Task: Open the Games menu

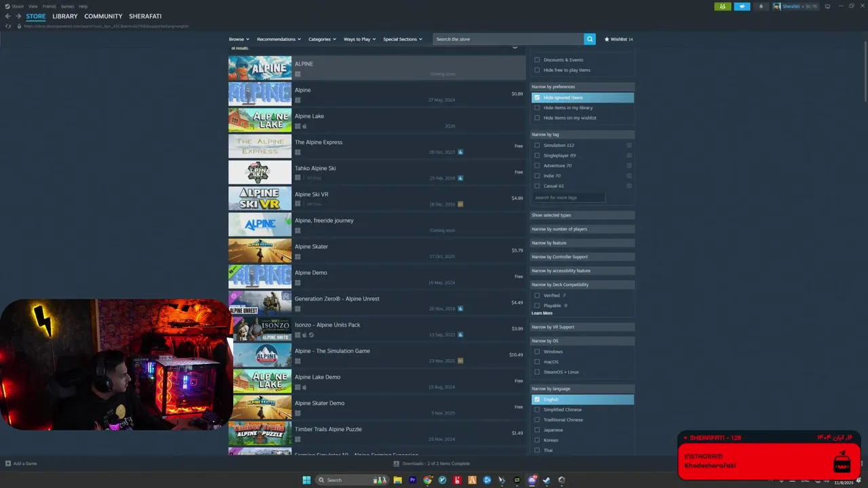Action: coord(67,6)
